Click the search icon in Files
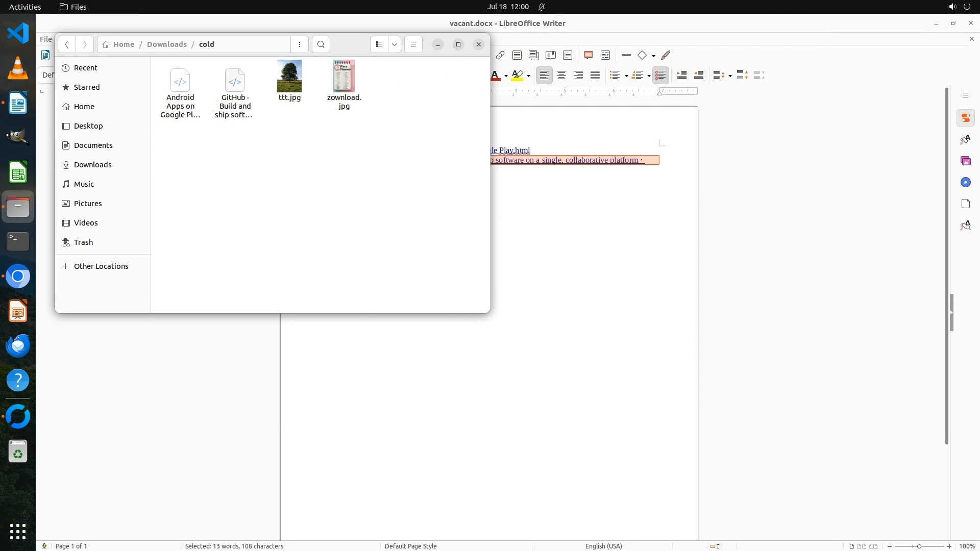The width and height of the screenshot is (980, 551). [321, 44]
